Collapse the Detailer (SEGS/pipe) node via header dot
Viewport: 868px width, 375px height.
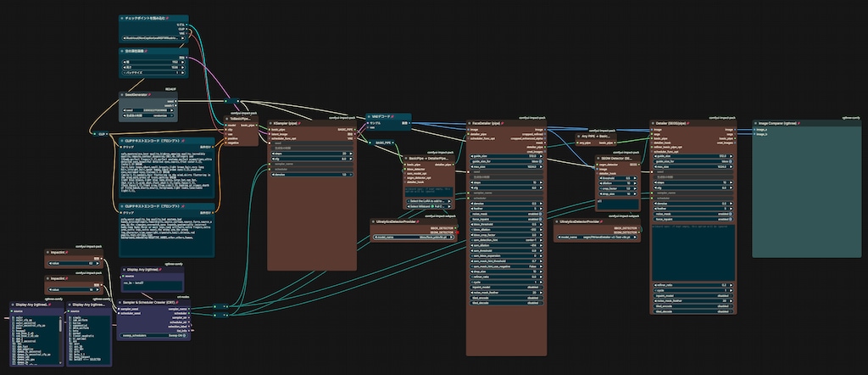pyautogui.click(x=654, y=123)
